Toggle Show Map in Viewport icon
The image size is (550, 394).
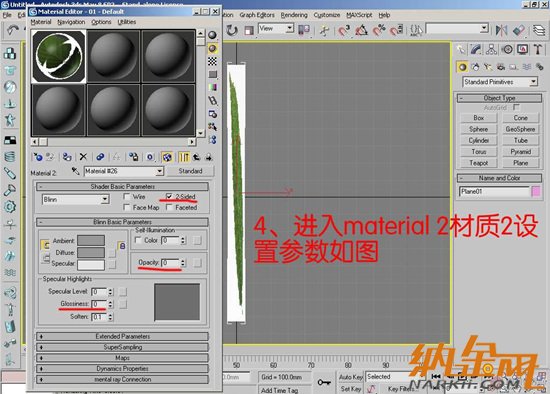(x=167, y=157)
